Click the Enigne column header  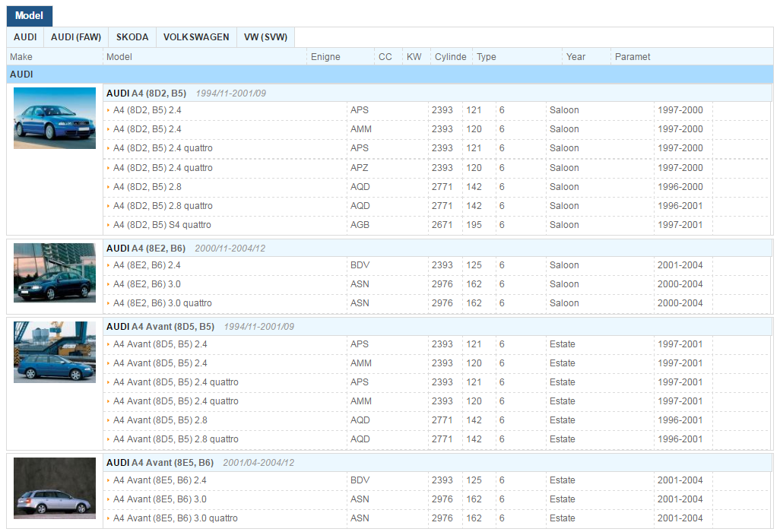tap(326, 57)
